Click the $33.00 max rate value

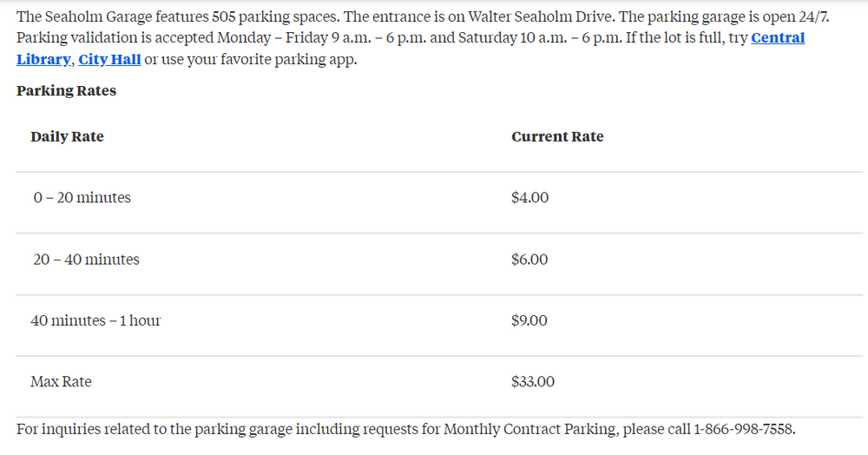click(533, 382)
